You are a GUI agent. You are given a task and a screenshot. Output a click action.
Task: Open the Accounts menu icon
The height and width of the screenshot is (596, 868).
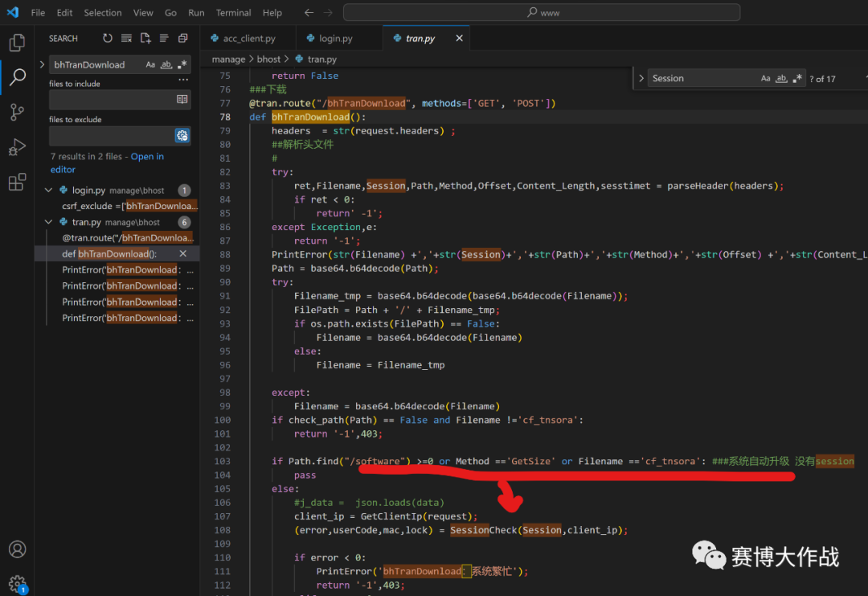[17, 549]
